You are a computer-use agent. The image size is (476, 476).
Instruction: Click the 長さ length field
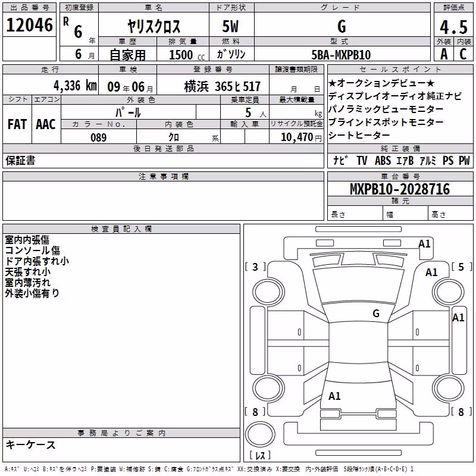[355, 214]
